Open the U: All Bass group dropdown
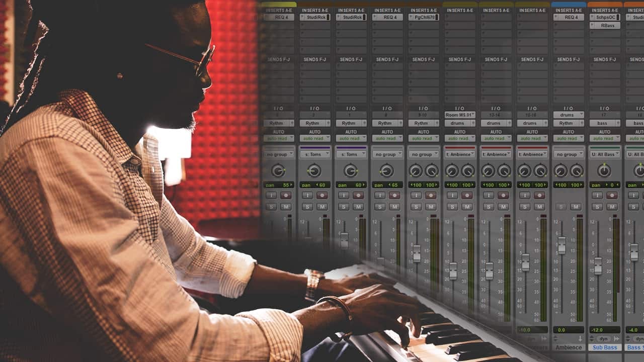Image resolution: width=644 pixels, height=362 pixels. [605, 154]
